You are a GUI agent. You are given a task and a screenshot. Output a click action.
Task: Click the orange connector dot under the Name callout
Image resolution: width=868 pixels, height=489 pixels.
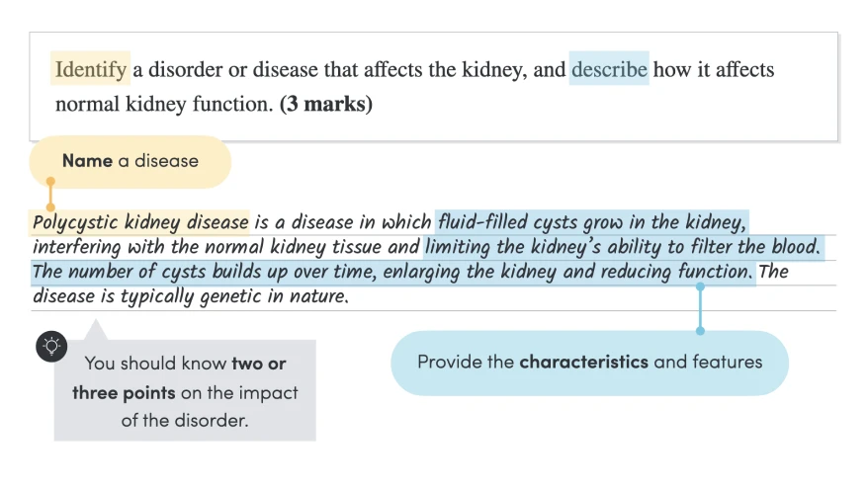click(x=50, y=208)
